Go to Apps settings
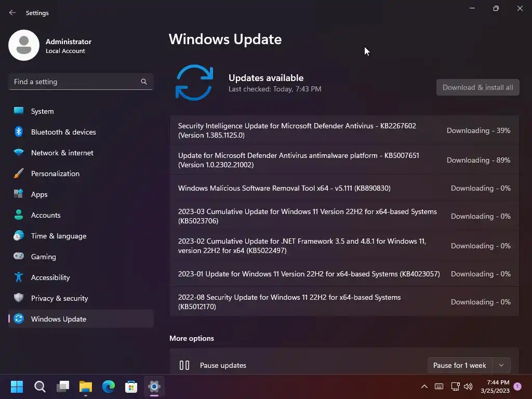Screen dimensions: 532x399 (81, 194)
